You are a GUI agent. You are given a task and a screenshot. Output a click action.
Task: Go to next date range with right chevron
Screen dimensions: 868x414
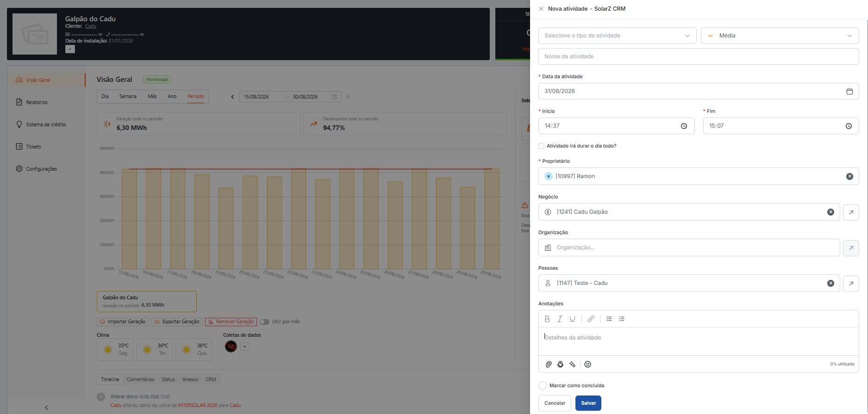(x=348, y=97)
